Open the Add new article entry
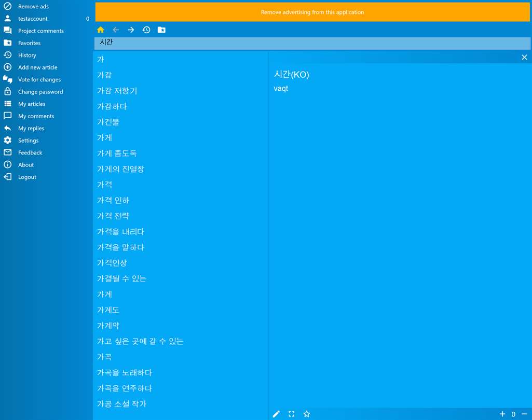532x420 pixels. (x=46, y=67)
